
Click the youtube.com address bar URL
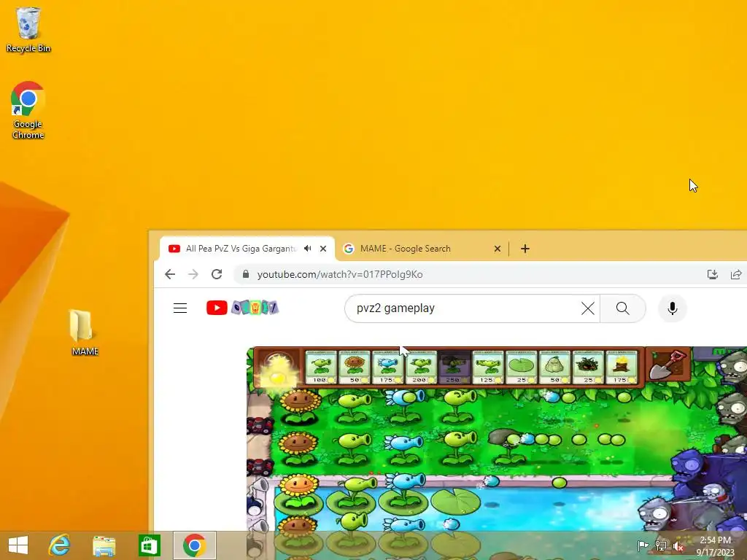(340, 274)
